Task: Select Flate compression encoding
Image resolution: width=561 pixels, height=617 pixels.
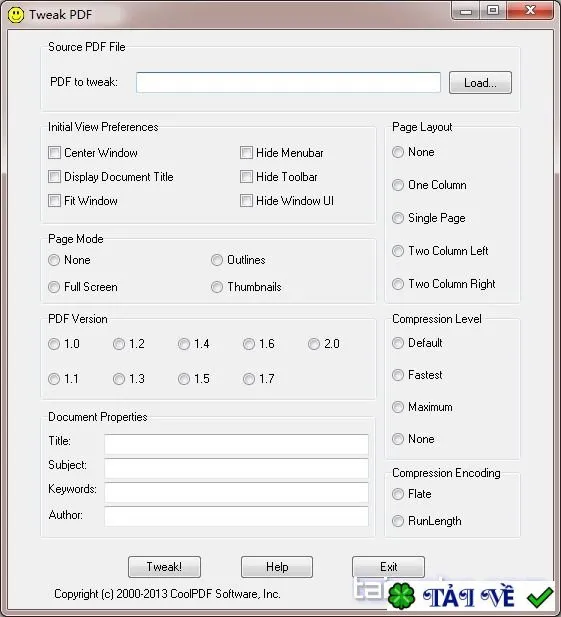Action: click(x=398, y=494)
